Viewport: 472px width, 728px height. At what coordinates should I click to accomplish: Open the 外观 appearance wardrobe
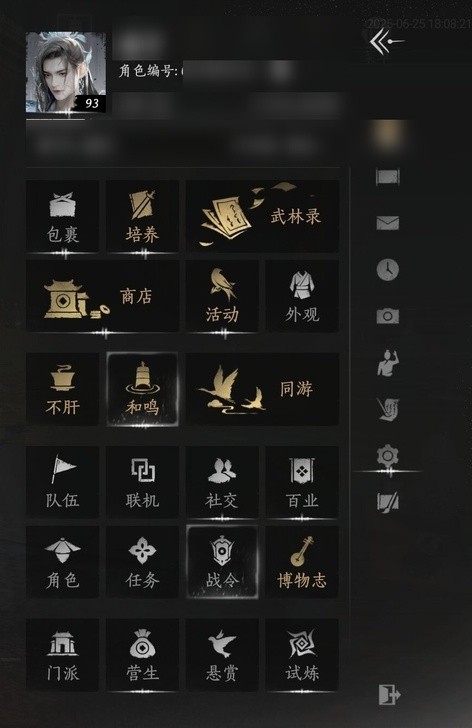[x=302, y=296]
